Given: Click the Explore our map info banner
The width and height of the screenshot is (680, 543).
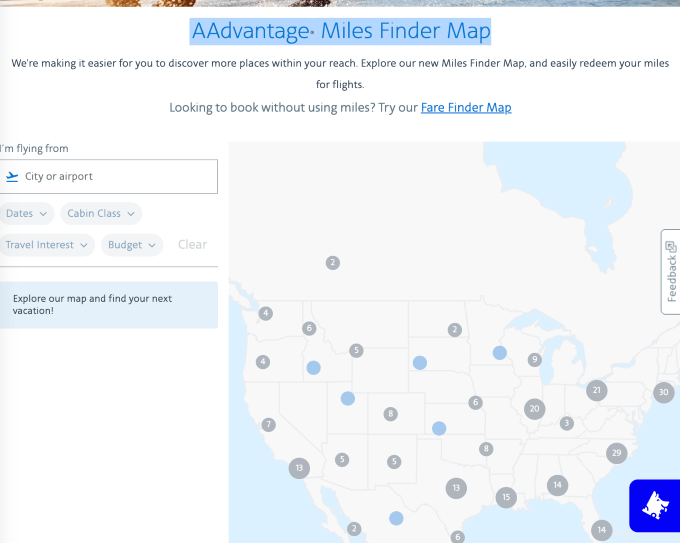Looking at the screenshot, I should (108, 304).
